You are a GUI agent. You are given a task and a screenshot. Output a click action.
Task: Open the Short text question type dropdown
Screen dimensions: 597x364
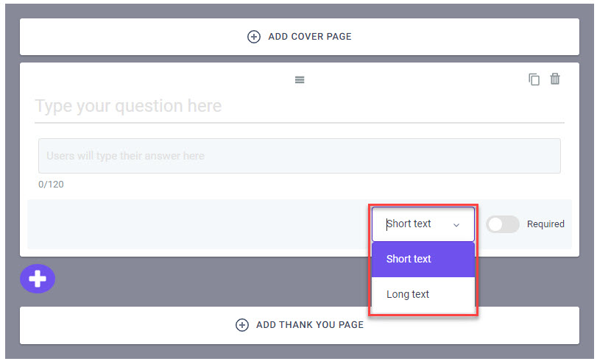pos(423,224)
